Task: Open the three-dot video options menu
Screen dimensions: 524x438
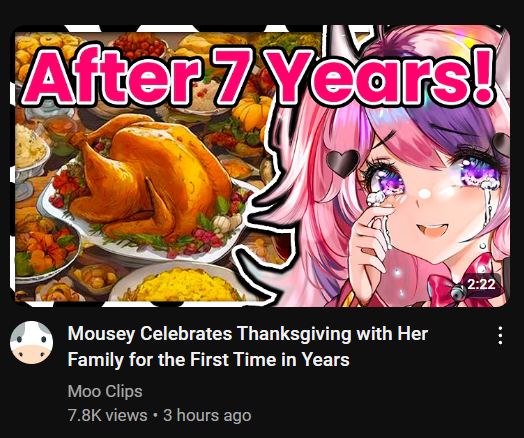Action: click(x=500, y=335)
